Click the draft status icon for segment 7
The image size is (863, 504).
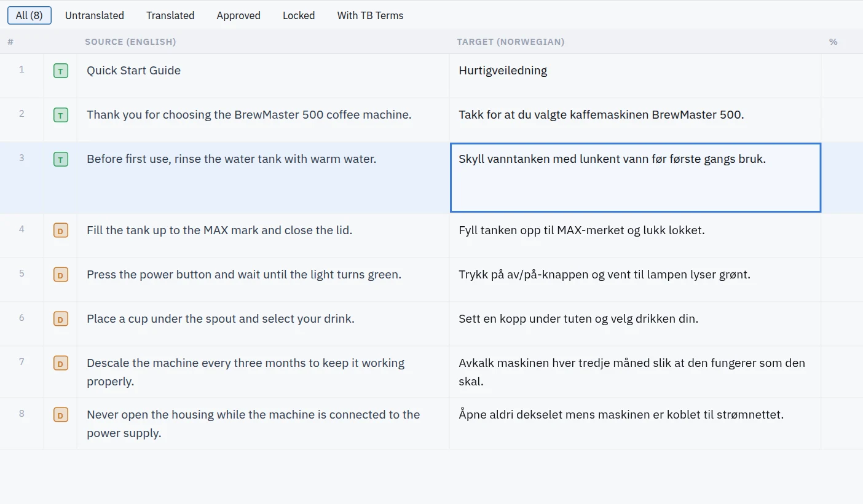[60, 364]
